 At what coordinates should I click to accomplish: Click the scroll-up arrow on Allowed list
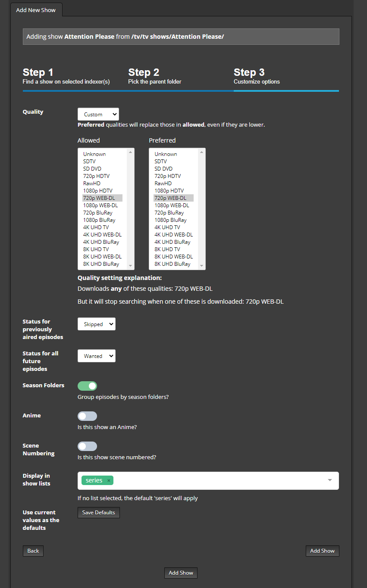(x=131, y=151)
